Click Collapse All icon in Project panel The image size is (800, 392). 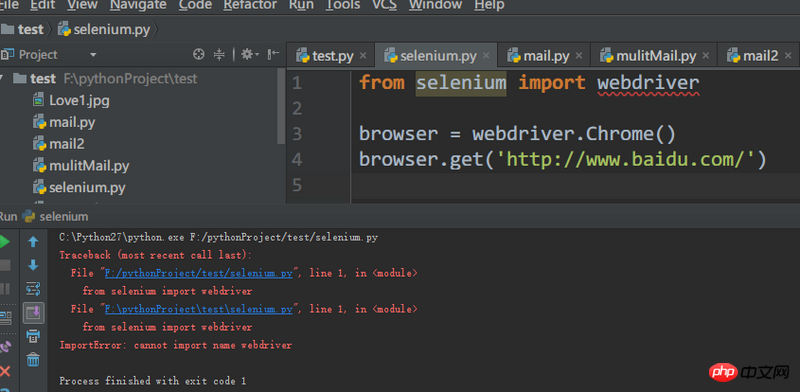219,54
